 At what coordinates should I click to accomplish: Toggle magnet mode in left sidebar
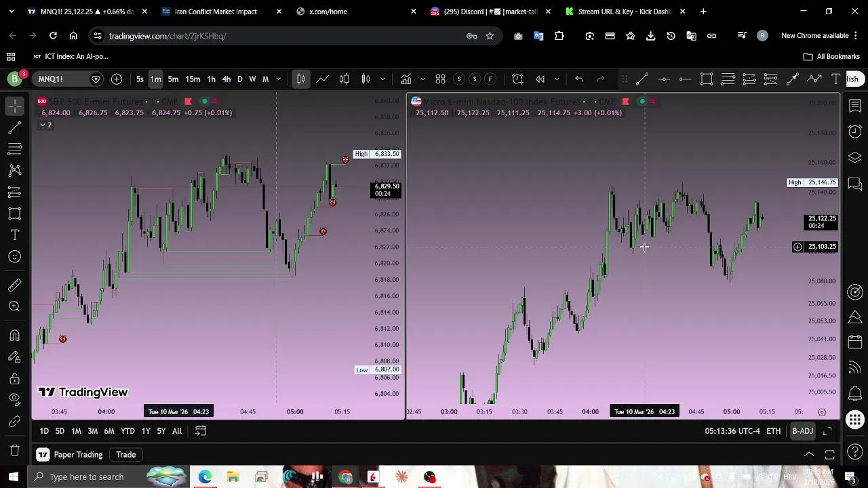pyautogui.click(x=14, y=335)
